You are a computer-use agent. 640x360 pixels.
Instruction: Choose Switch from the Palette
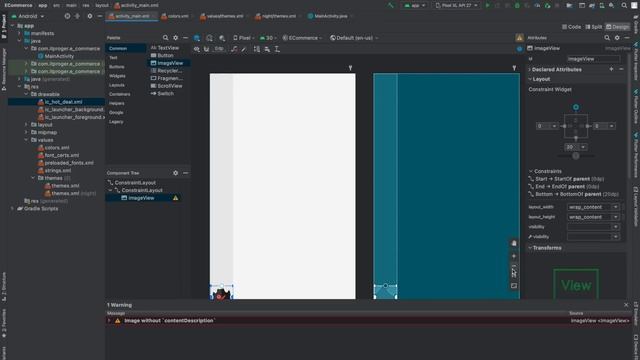[162, 93]
